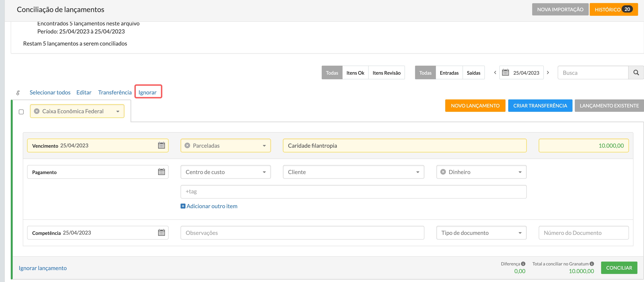644x282 pixels.
Task: Click the plus icon of Adicionar outro item
Action: [183, 206]
